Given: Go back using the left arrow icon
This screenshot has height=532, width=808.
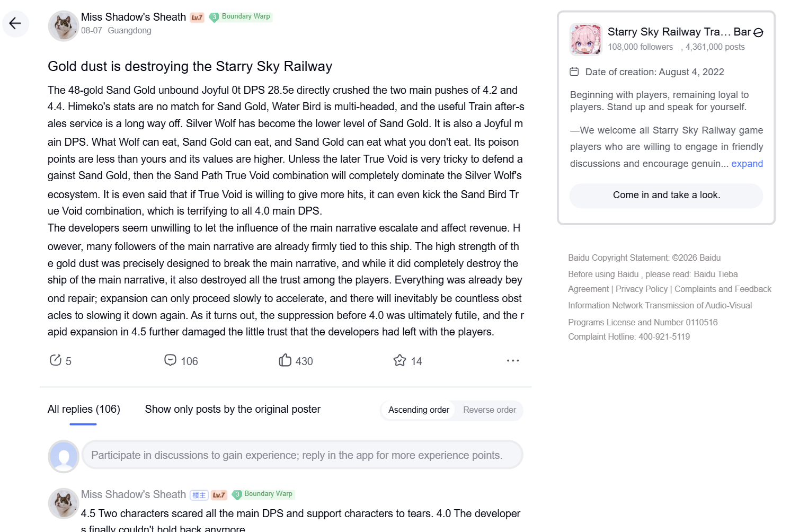Looking at the screenshot, I should click(15, 23).
